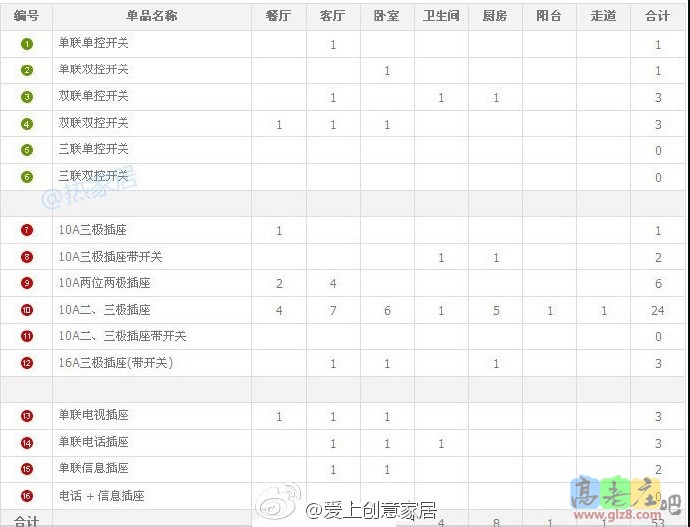Click the red number 15 circle icon

point(27,469)
